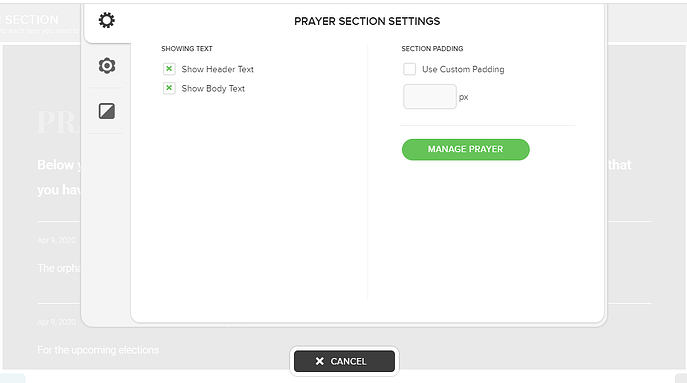687x383 pixels.
Task: Click the green Manage Prayer button
Action: [465, 149]
